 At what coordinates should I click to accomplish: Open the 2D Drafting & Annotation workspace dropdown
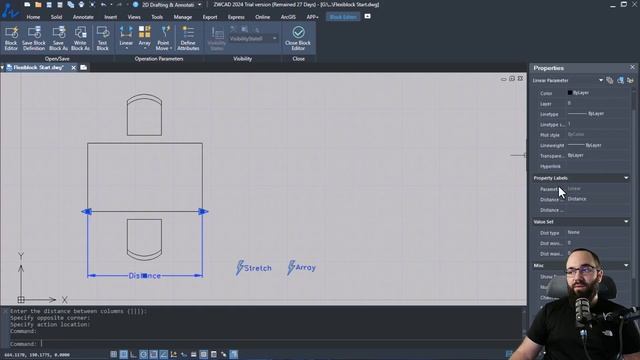click(x=200, y=5)
